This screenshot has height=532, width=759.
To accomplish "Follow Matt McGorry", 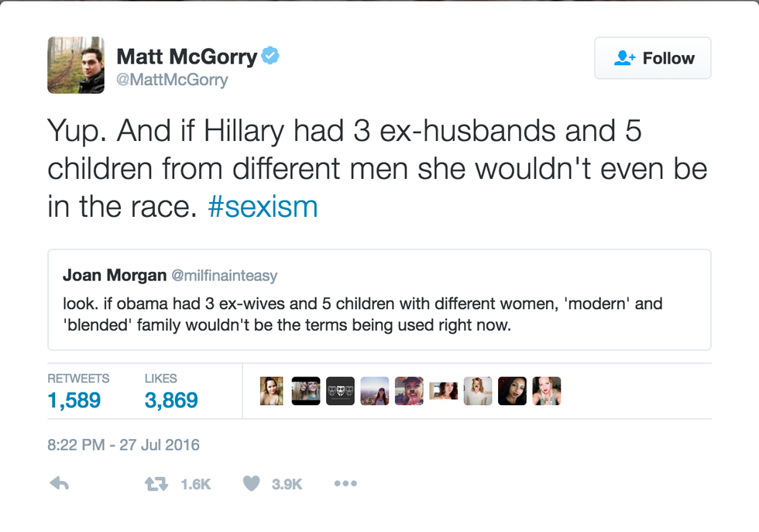I will coord(652,58).
